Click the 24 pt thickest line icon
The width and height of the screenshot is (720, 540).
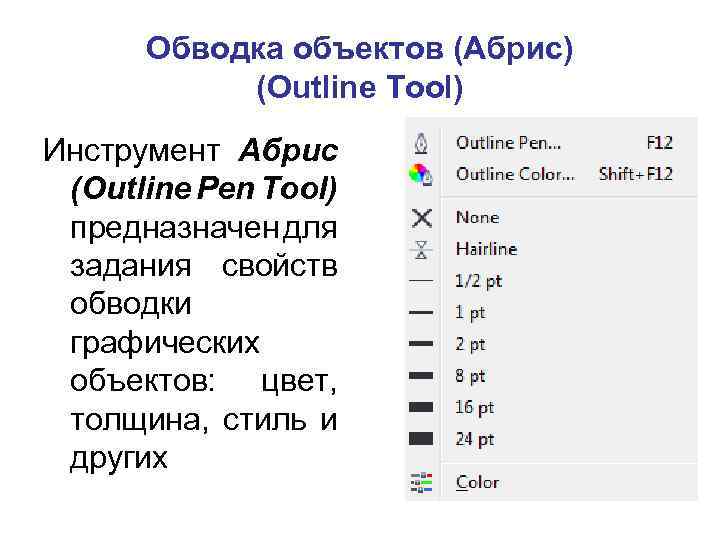click(x=421, y=438)
